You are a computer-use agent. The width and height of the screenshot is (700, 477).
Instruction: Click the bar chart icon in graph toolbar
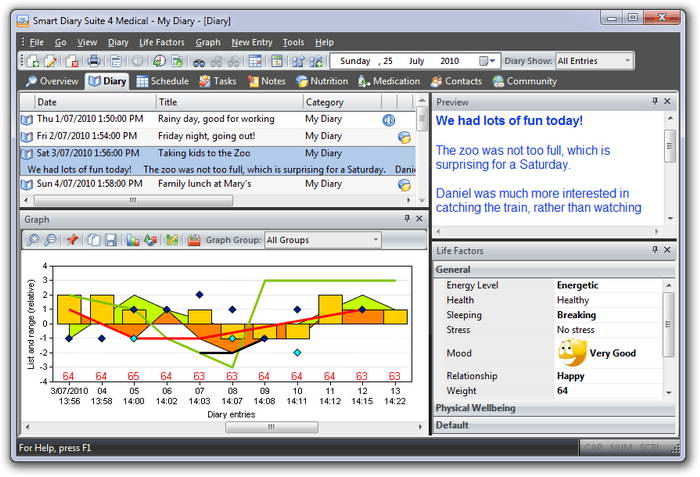(x=133, y=240)
